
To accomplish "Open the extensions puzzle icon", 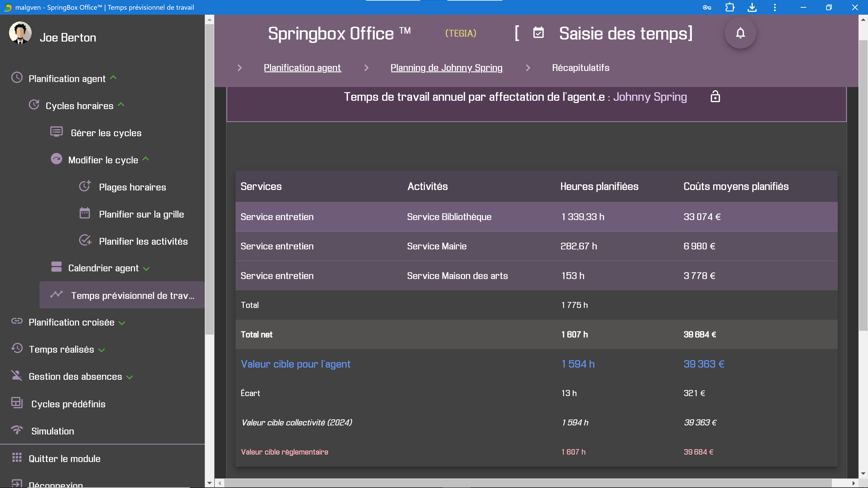I will point(729,7).
